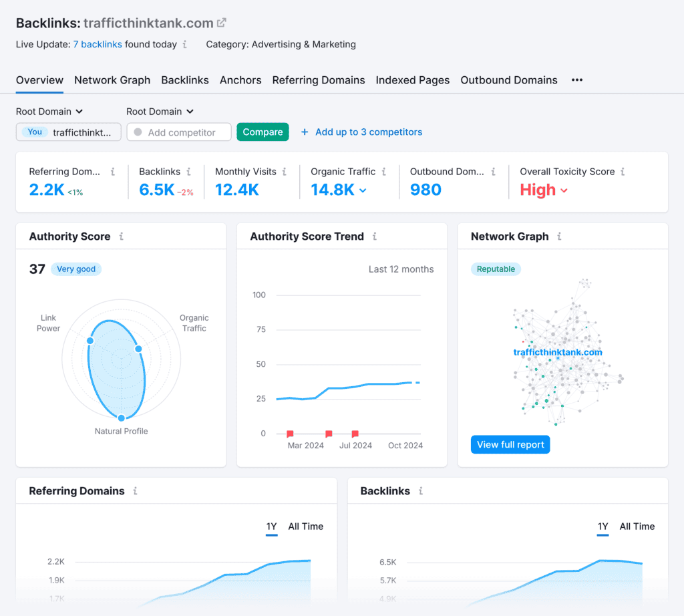Click info icon beside Monthly Visits
Viewport: 684px width, 616px height.
click(285, 172)
